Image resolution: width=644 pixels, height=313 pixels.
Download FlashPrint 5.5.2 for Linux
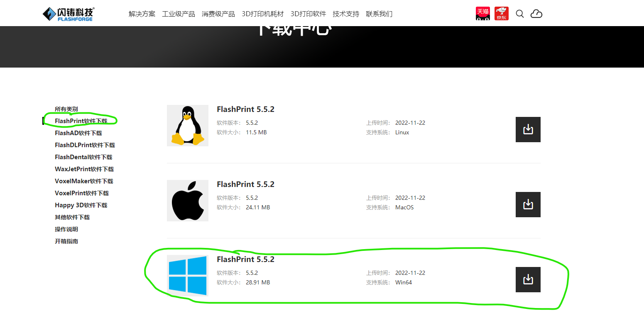point(528,129)
